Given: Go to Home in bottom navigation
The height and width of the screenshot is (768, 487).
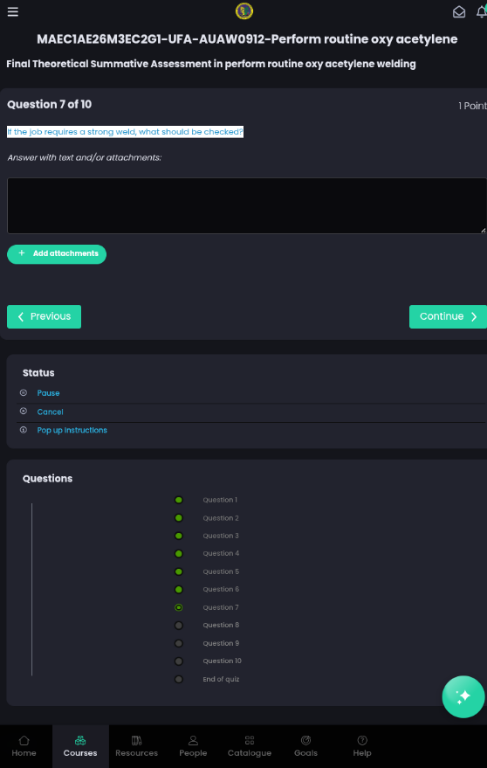Looking at the screenshot, I should tap(24, 746).
